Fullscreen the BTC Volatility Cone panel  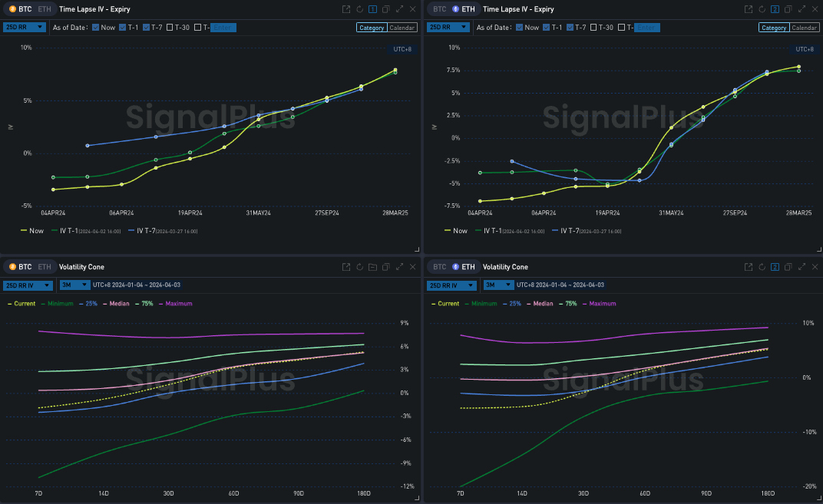pyautogui.click(x=399, y=267)
